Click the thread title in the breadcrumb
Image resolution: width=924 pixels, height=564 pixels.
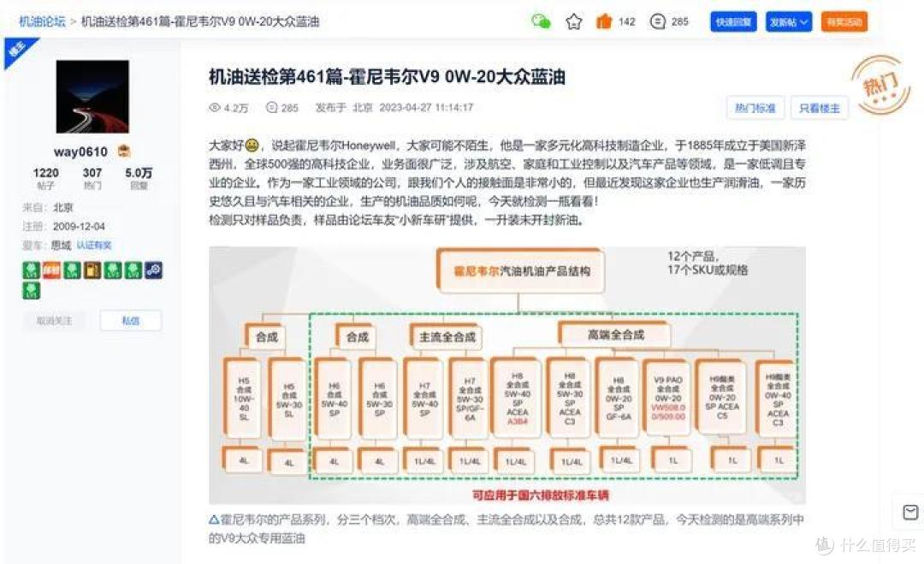click(199, 21)
